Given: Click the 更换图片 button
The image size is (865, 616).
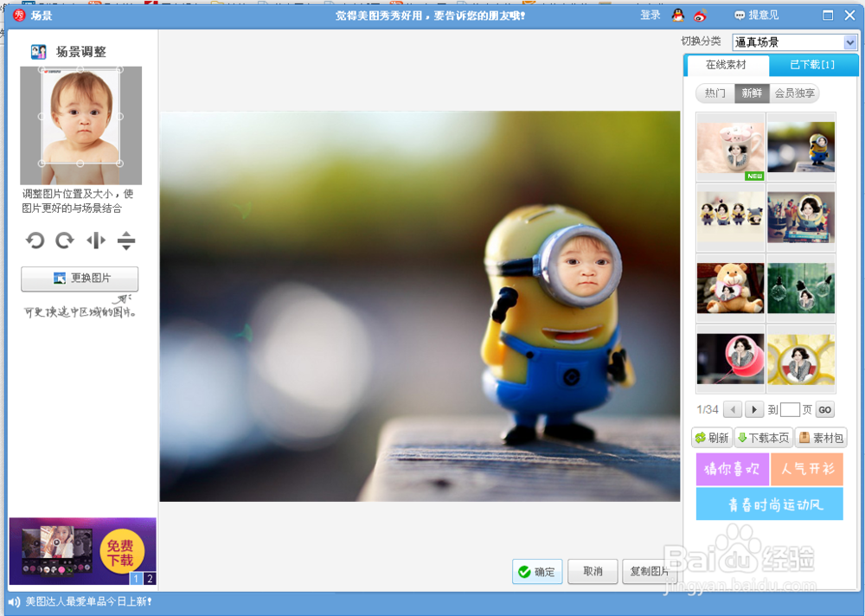Looking at the screenshot, I should click(x=80, y=279).
